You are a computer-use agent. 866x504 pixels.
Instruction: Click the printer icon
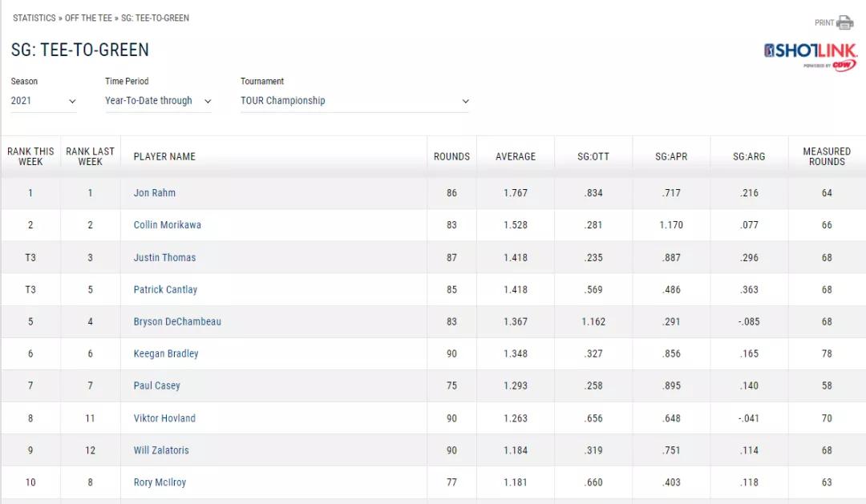coord(845,22)
